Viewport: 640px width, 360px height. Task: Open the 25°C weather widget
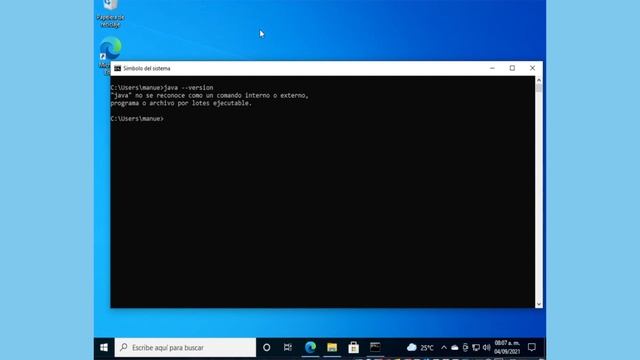[x=420, y=347]
